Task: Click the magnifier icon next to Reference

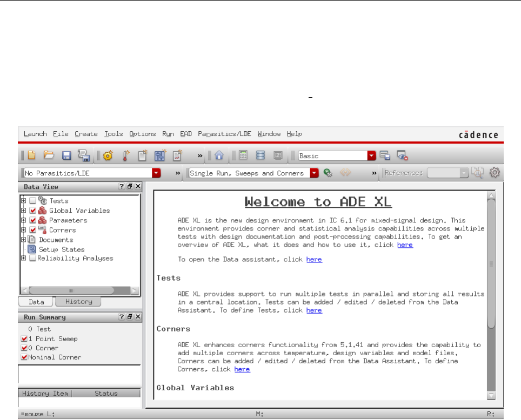Action: 477,173
